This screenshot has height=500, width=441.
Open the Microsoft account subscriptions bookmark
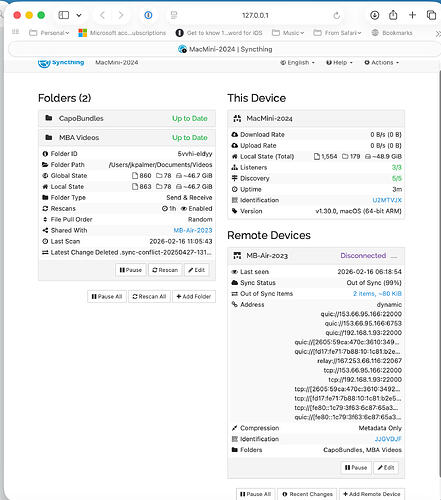click(122, 33)
